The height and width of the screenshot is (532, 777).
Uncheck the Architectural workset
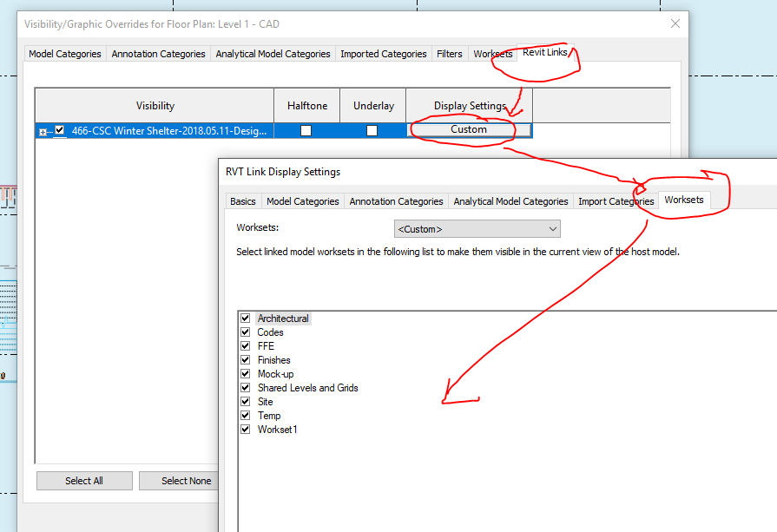pyautogui.click(x=246, y=318)
